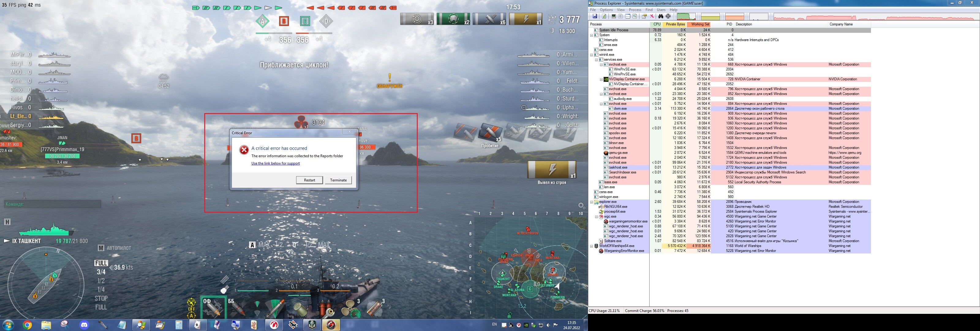Click the binoculars Find Handle icon
The image size is (980, 331).
coord(661,16)
